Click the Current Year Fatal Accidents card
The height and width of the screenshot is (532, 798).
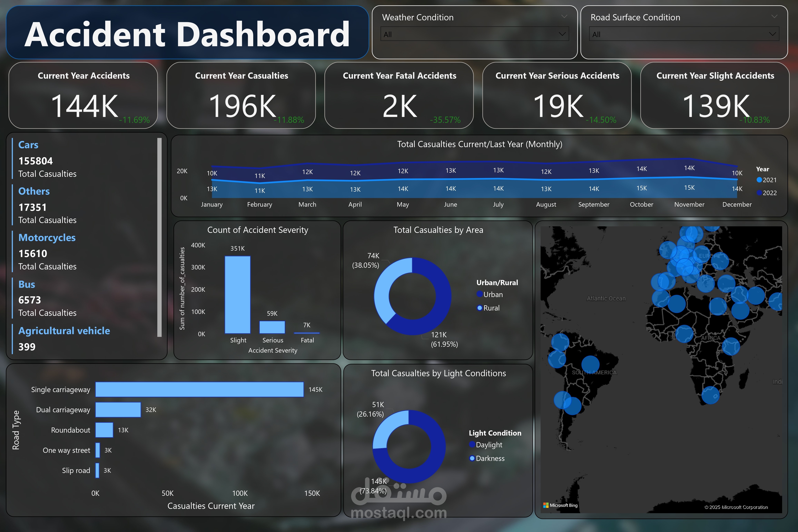[399, 95]
